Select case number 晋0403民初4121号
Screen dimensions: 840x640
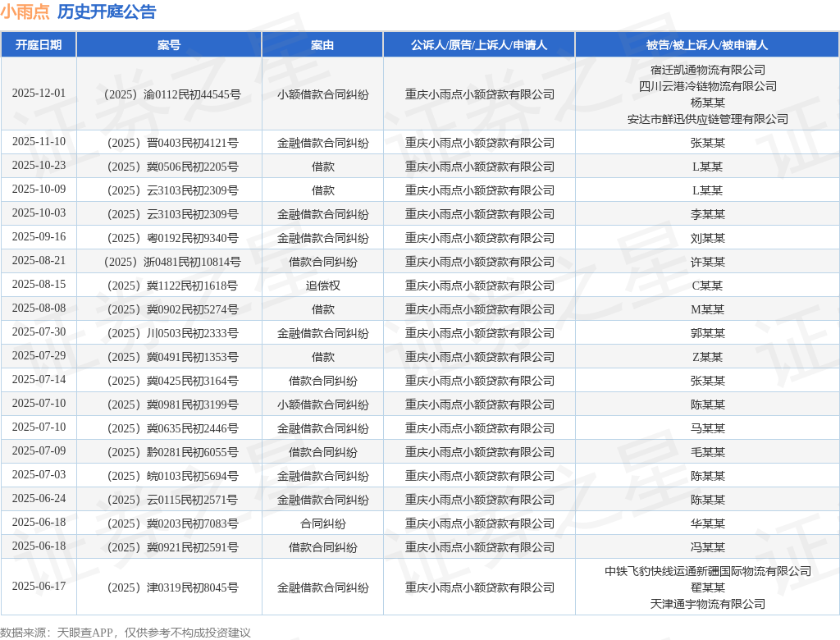click(172, 143)
